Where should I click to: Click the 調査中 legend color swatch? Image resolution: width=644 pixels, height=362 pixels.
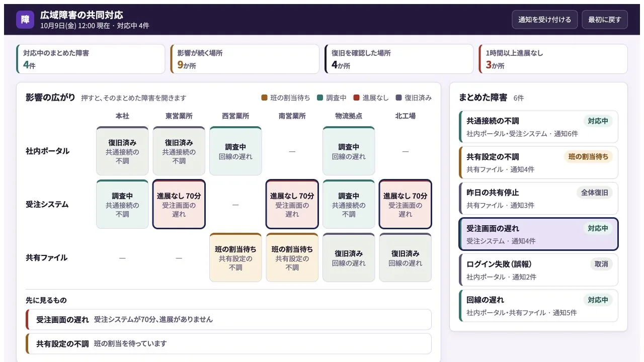(x=320, y=98)
